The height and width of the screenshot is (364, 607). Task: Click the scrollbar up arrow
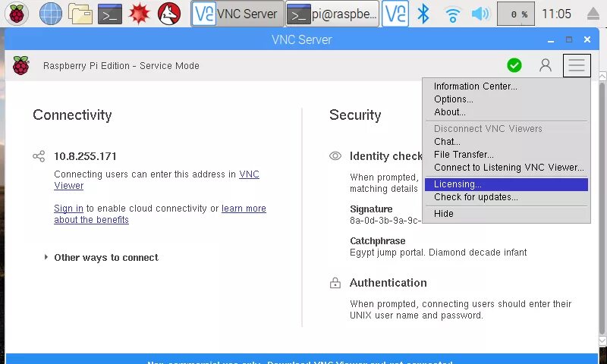tap(602, 76)
